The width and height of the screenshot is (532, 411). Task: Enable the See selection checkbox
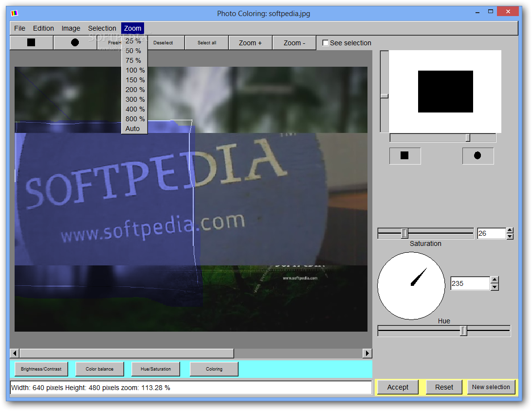325,43
